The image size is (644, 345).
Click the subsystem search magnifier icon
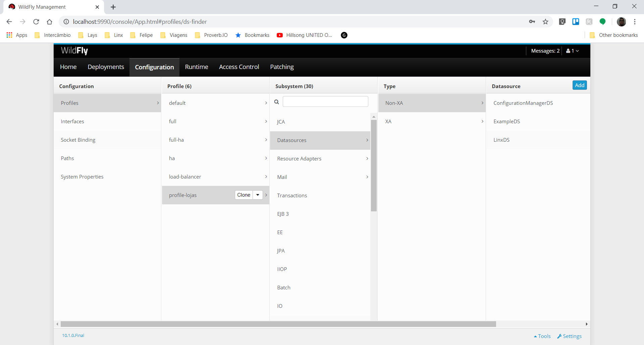[x=277, y=102]
